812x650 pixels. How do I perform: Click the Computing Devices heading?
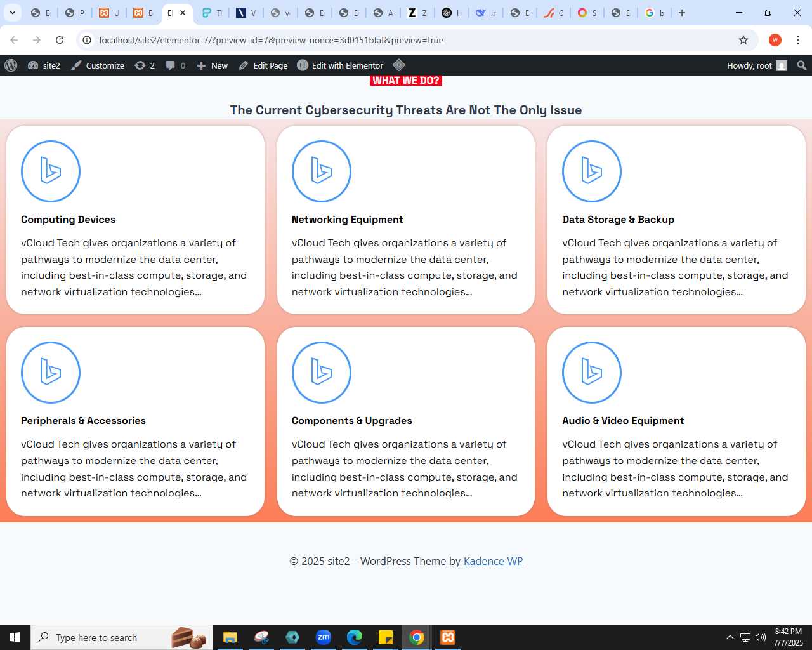(69, 220)
